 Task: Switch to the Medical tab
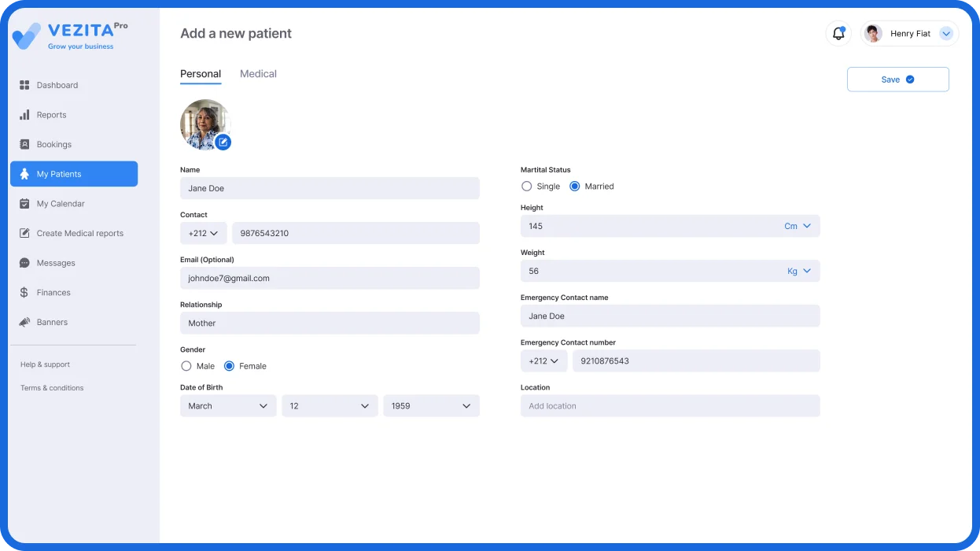pyautogui.click(x=258, y=74)
